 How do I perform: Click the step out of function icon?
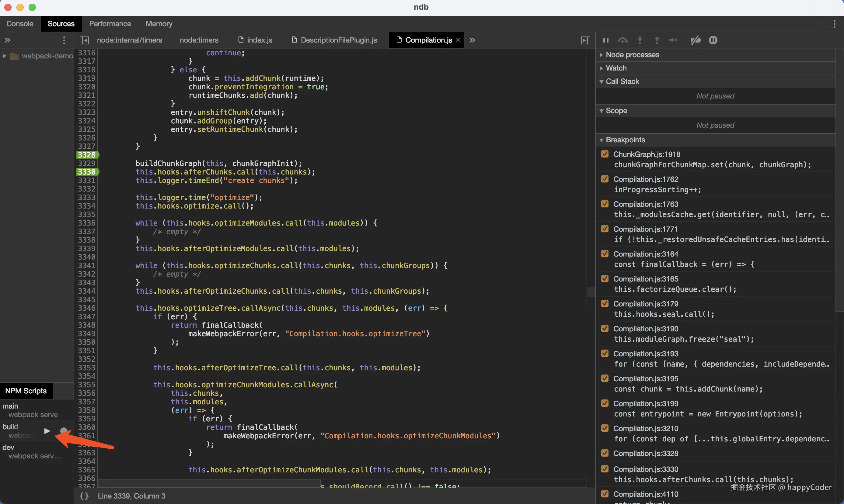click(657, 40)
